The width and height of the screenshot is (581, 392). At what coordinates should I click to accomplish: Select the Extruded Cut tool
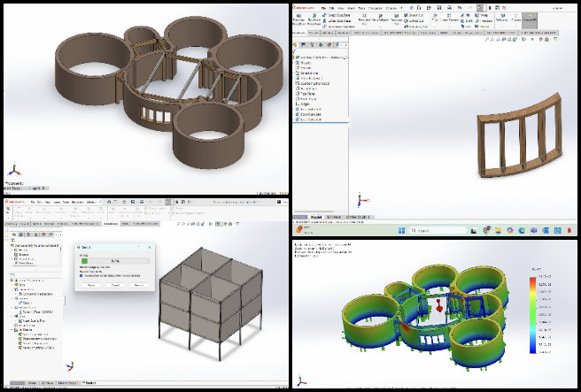(364, 20)
